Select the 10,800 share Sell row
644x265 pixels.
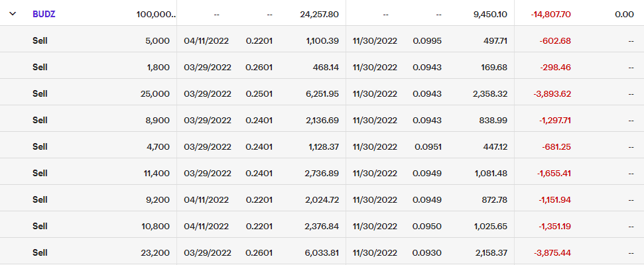pos(40,226)
